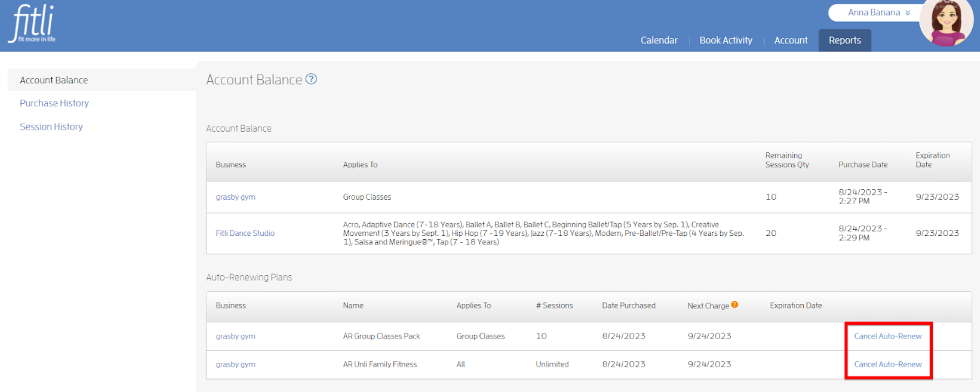Open the Account tab
The image size is (980, 392).
[791, 40]
